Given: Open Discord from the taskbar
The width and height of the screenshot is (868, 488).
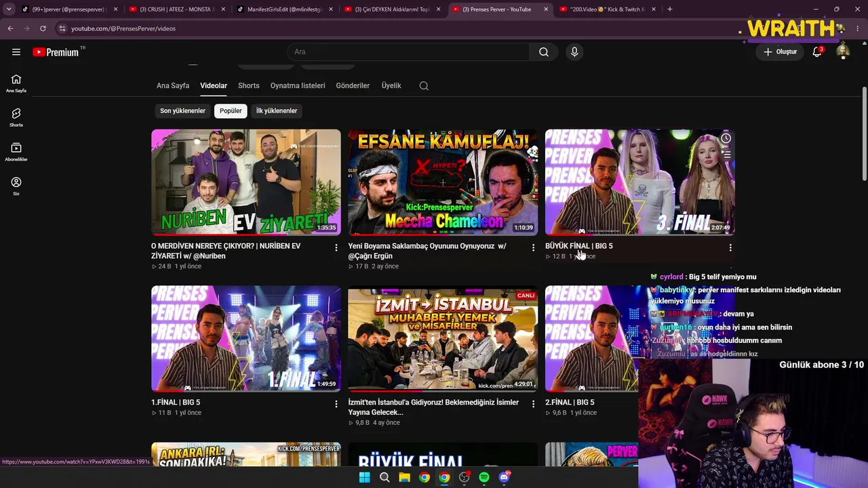Looking at the screenshot, I should coord(504,477).
